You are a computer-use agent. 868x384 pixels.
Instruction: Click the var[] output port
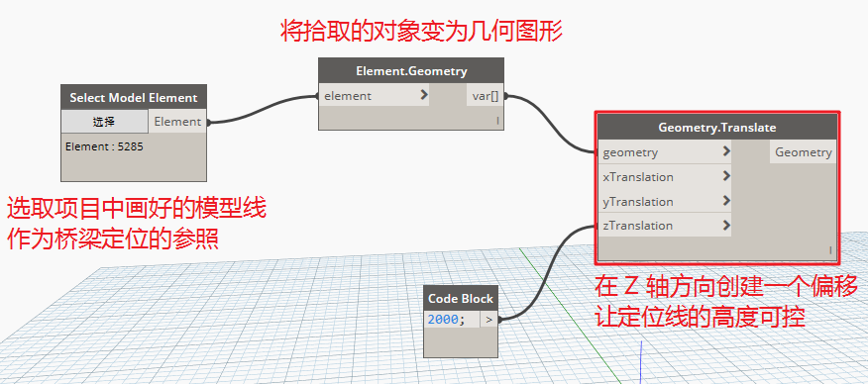[485, 96]
